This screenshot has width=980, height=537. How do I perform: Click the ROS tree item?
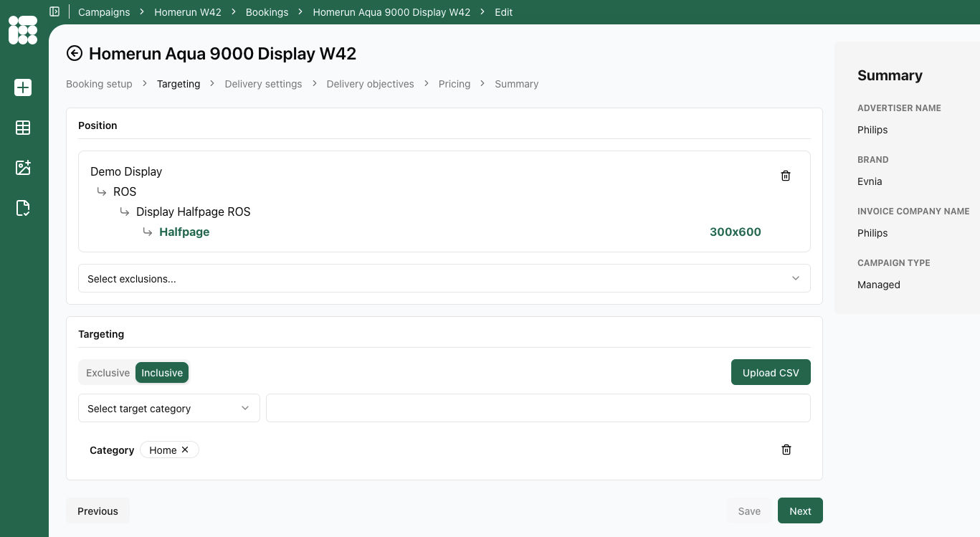tap(125, 191)
